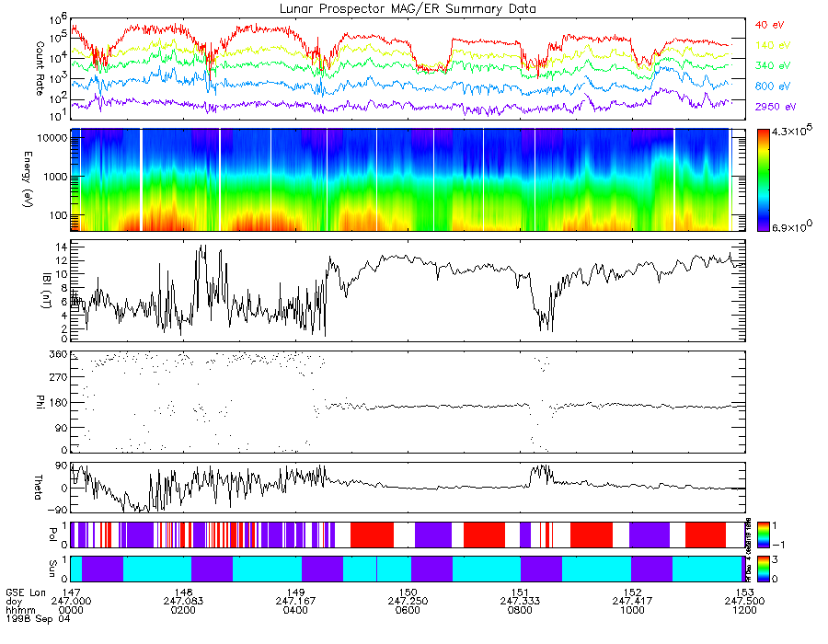This screenshot has height=644, width=828.
Task: Click the 0600 time axis tick label
Action: [x=408, y=610]
